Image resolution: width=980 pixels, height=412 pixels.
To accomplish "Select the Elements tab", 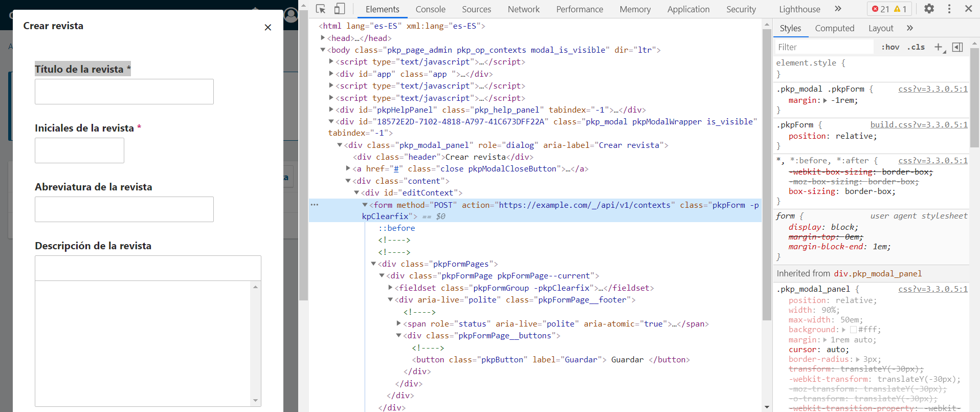I will coord(382,9).
